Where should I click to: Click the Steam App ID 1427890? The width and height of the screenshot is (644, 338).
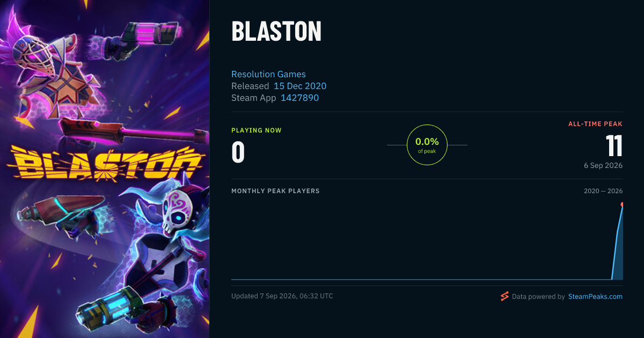(299, 98)
